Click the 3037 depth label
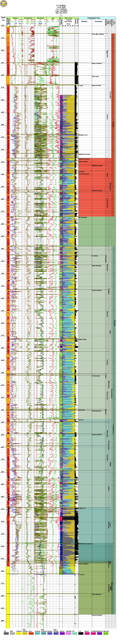This screenshot has width=122, height=644. (3, 249)
